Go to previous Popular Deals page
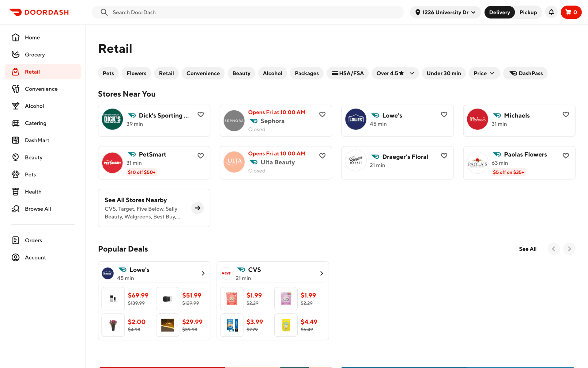The image size is (588, 368). coord(554,249)
